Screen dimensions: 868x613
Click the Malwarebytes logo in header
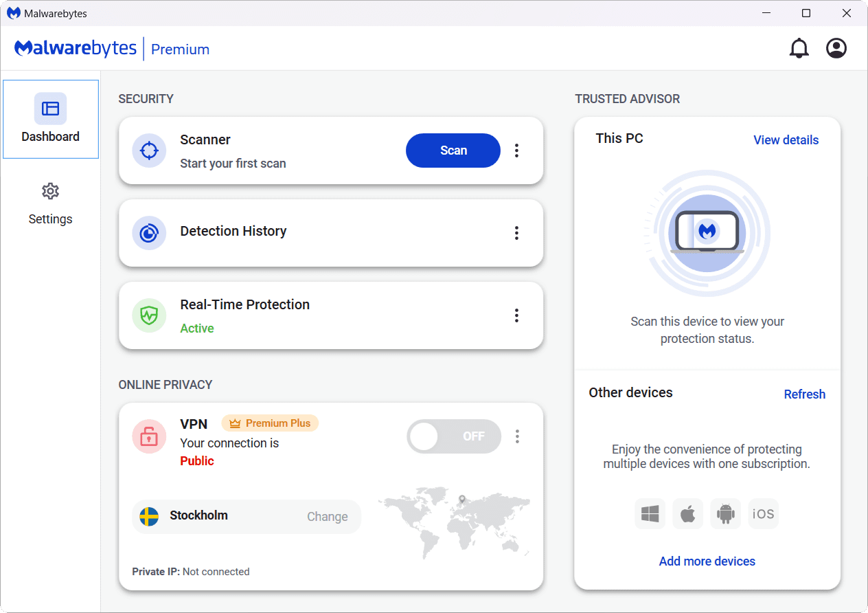[77, 49]
